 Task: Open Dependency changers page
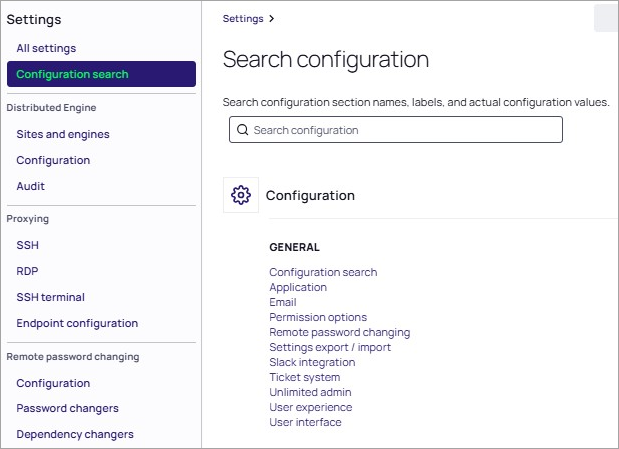click(x=75, y=434)
